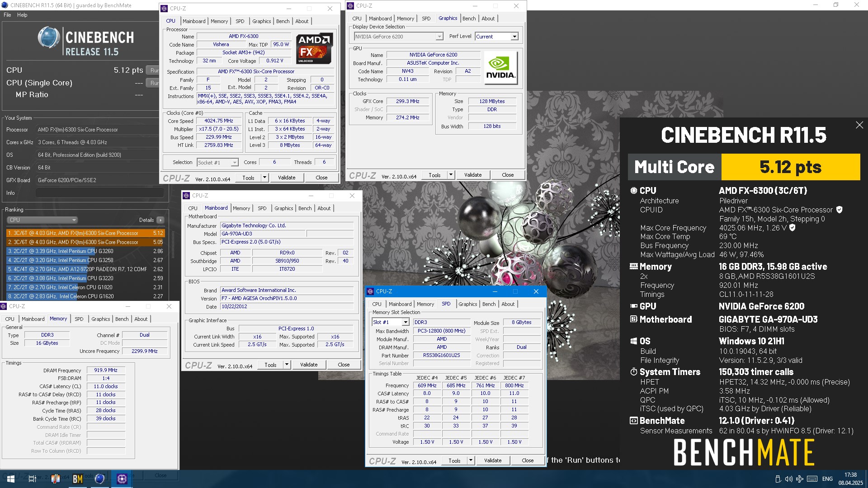
Task: Expand Tools arrow in the Mainboard window
Action: point(287,365)
